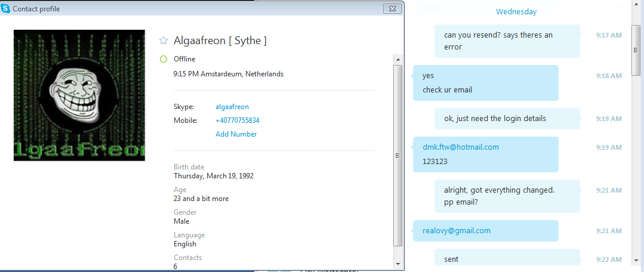
Task: Open realovy@gmail.com email link in chat
Action: point(457,231)
